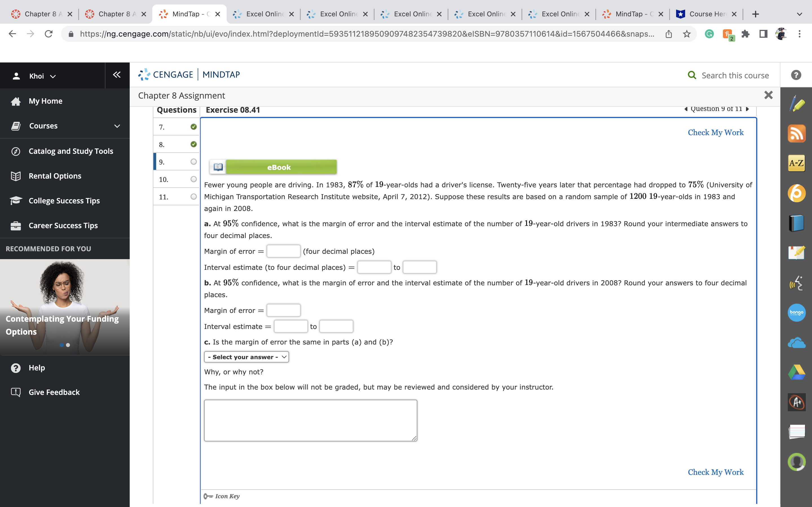
Task: Select question 10 status circle
Action: click(194, 179)
